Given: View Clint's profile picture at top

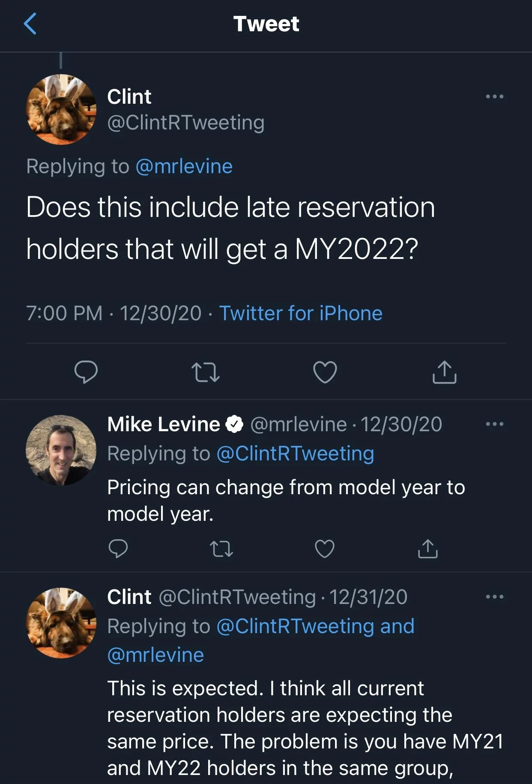Looking at the screenshot, I should click(x=61, y=109).
